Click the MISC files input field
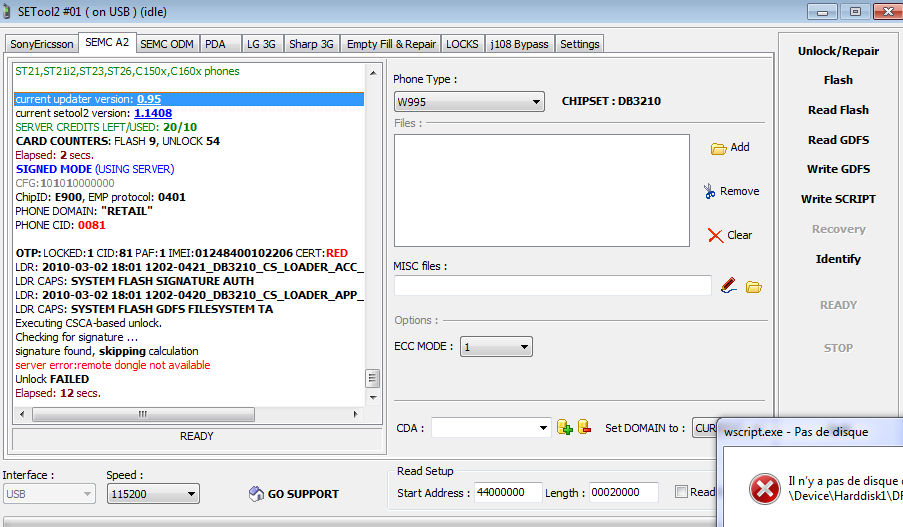 click(x=553, y=286)
